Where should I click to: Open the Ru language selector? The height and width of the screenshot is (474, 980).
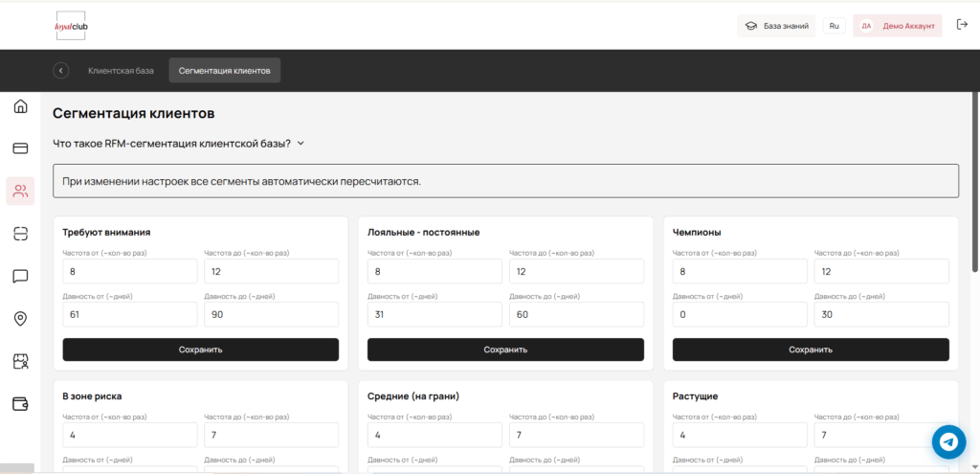(834, 26)
